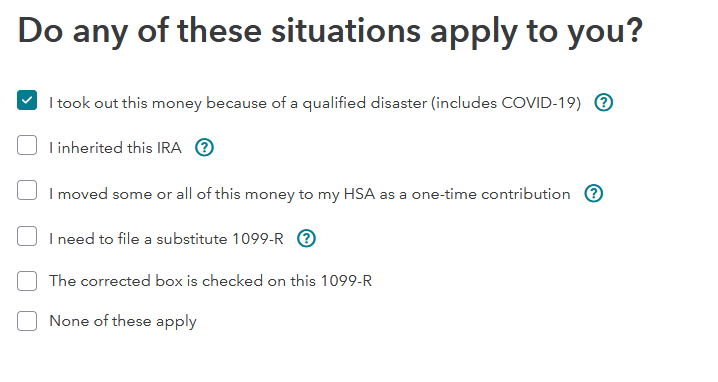Click the '(includes COVID-19)' text
718x382 pixels.
coord(506,103)
